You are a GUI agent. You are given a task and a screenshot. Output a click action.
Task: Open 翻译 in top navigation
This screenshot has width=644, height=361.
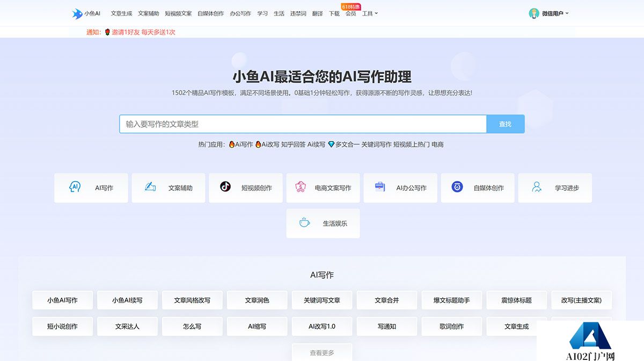click(x=318, y=13)
